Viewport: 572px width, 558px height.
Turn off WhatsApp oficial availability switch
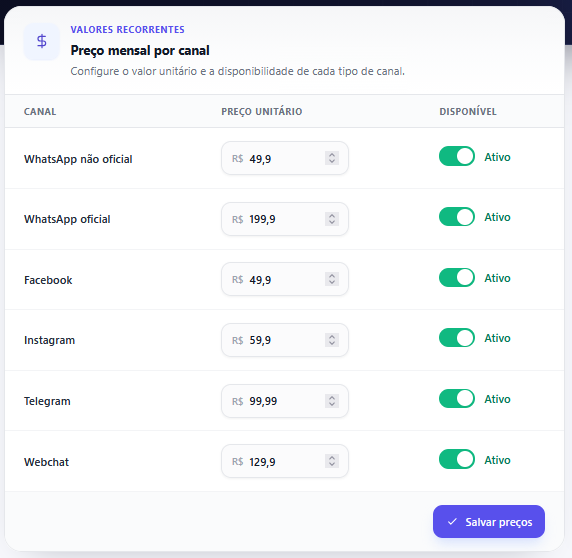[x=457, y=217]
